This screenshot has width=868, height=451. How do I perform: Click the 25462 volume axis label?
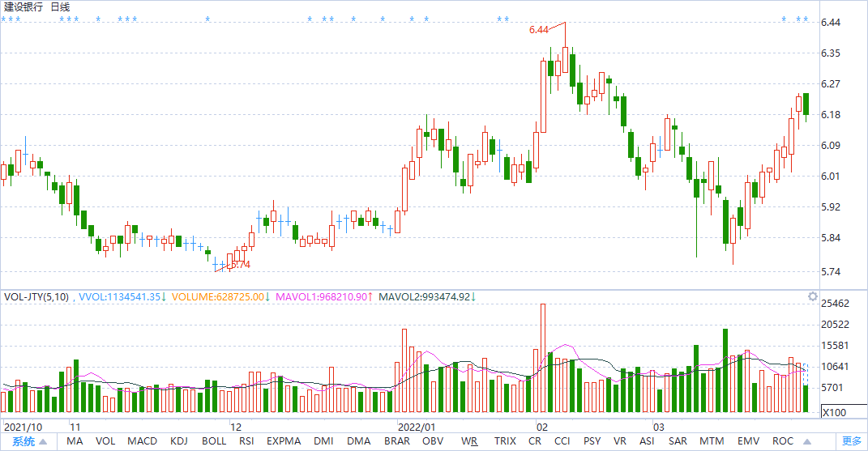[835, 304]
